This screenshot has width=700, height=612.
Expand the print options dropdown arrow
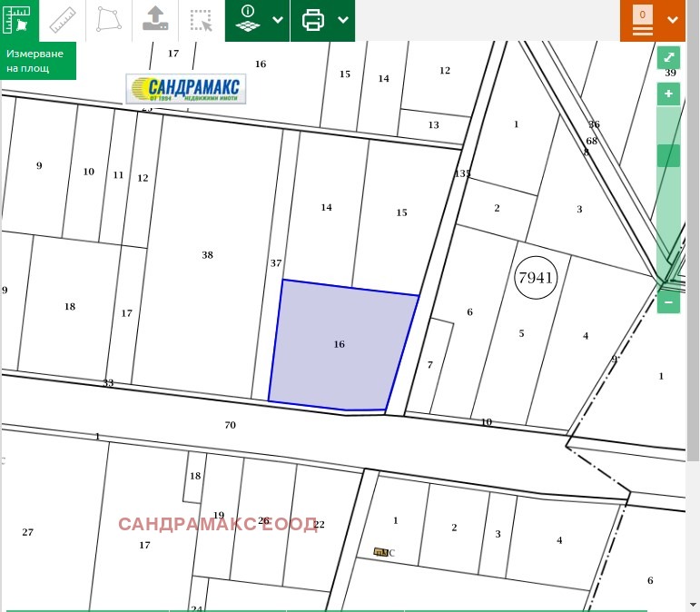click(343, 20)
